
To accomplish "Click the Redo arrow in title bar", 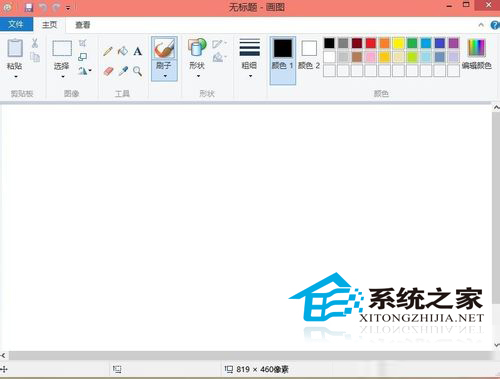I will [56, 7].
